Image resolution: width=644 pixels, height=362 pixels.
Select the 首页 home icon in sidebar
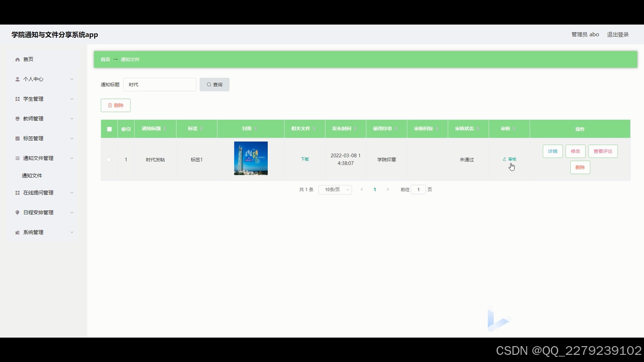tap(17, 59)
